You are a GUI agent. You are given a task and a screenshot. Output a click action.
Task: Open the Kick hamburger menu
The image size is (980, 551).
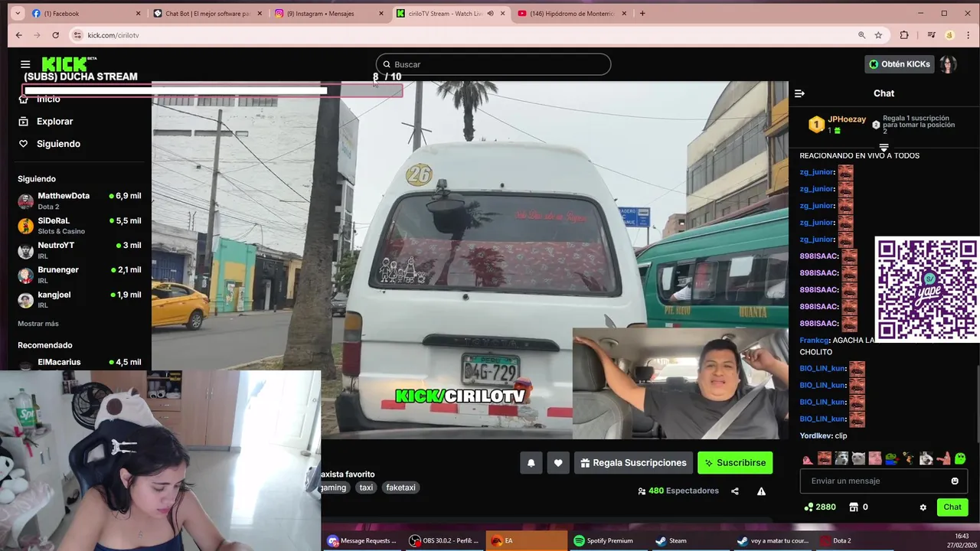[25, 64]
